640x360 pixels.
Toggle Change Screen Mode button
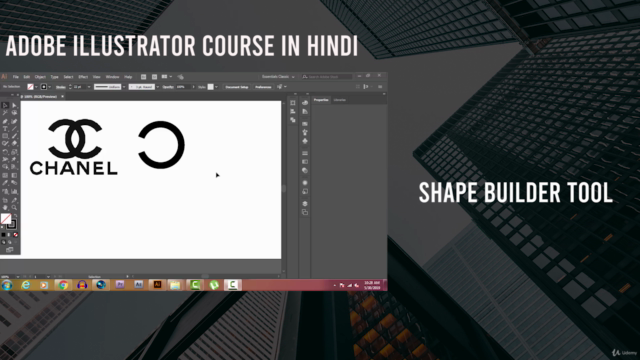click(x=9, y=249)
